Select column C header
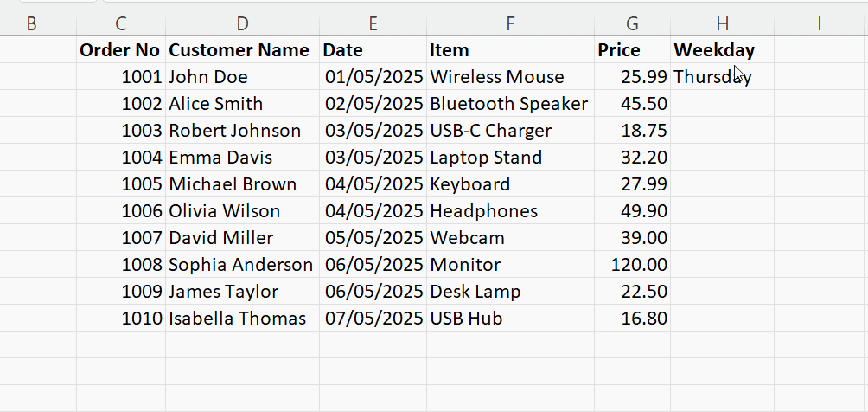This screenshot has height=412, width=868. point(121,24)
